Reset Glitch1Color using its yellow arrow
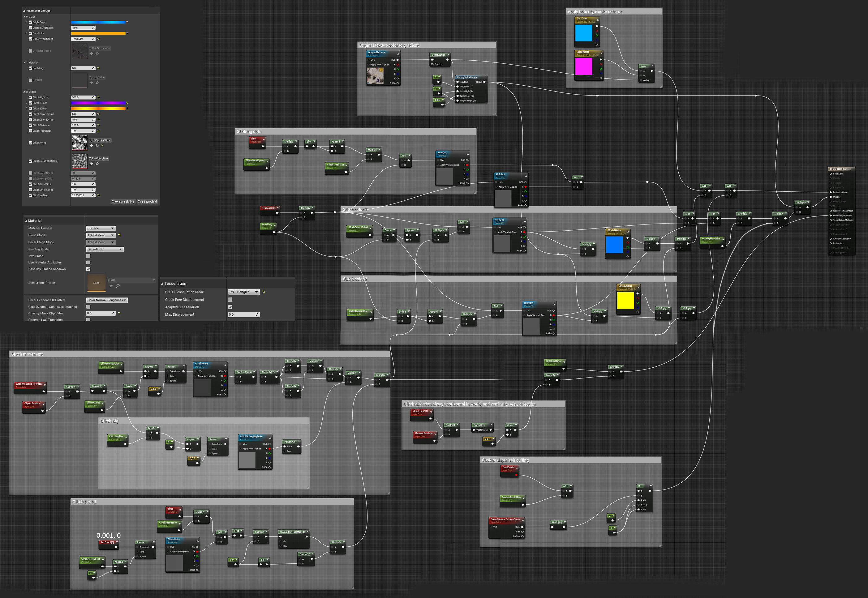 coord(127,103)
